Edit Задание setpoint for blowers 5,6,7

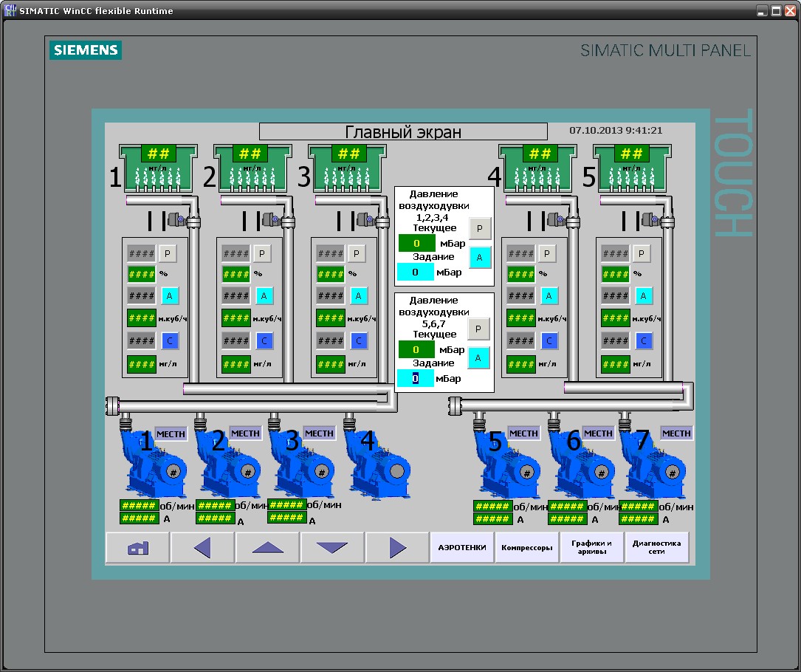pos(416,379)
